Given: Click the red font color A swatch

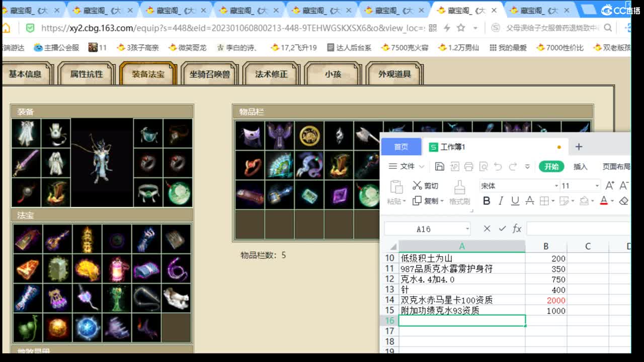Looking at the screenshot, I should point(604,201).
